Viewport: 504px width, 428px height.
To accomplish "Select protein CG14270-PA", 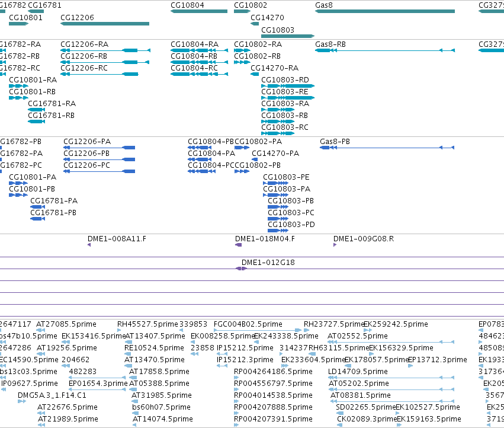I will [255, 159].
